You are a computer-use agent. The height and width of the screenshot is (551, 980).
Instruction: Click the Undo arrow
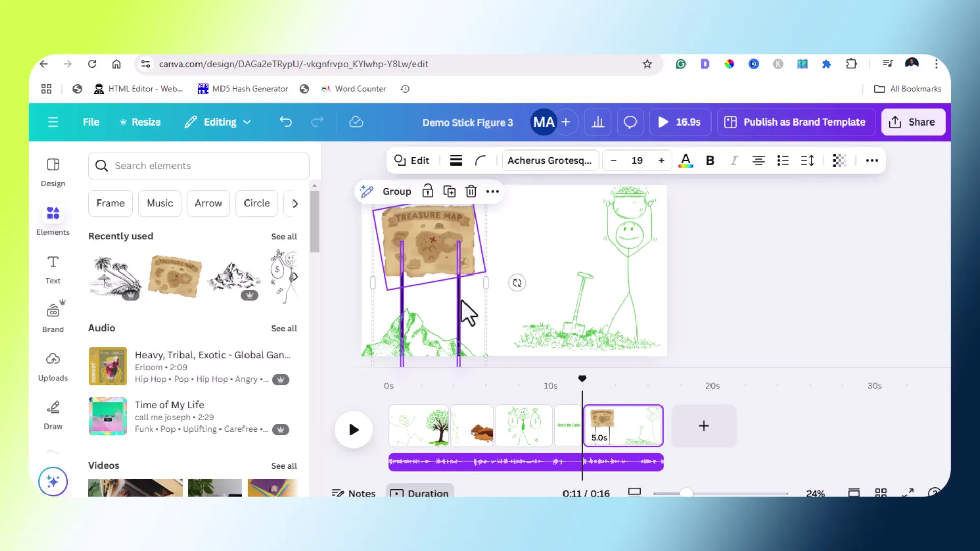click(x=286, y=122)
